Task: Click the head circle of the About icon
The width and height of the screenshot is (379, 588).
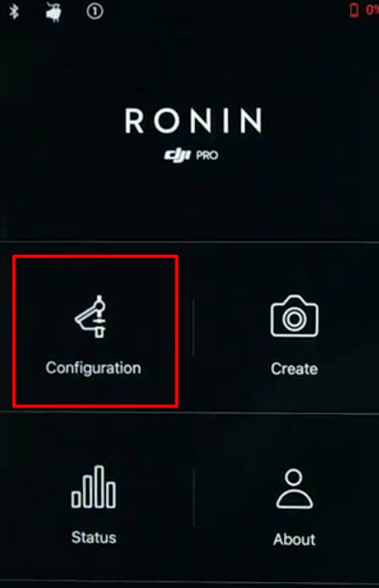Action: point(293,478)
